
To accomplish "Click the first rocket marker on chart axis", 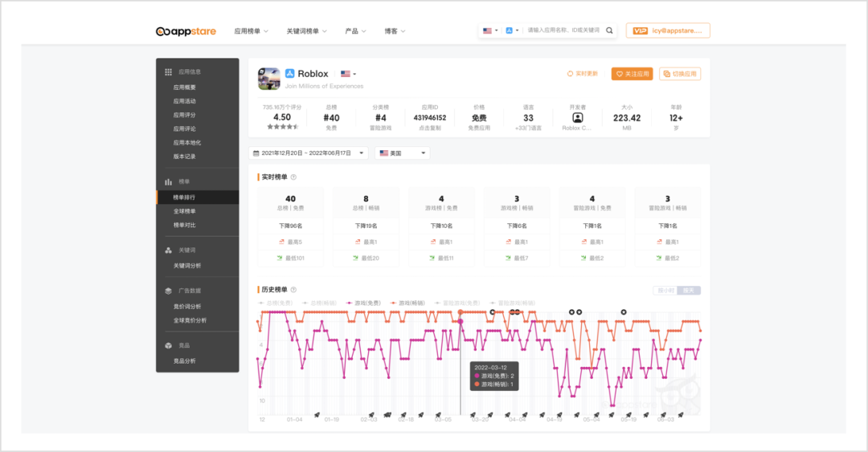I will coord(317,415).
